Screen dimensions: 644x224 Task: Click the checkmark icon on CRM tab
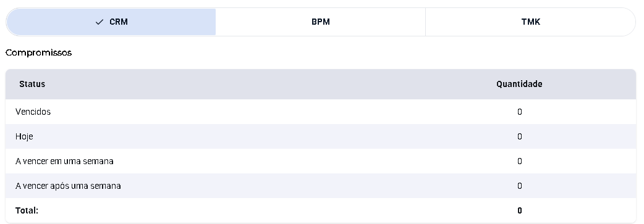99,22
